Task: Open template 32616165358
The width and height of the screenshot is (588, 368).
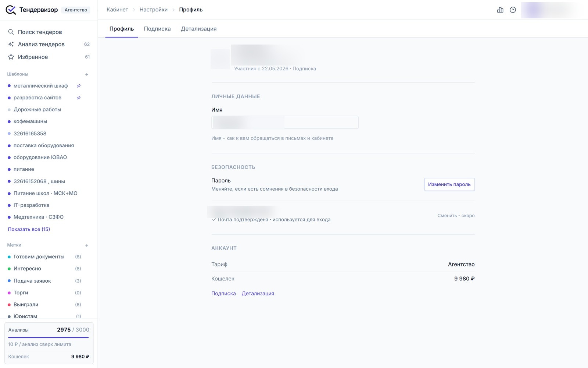Action: (30, 134)
